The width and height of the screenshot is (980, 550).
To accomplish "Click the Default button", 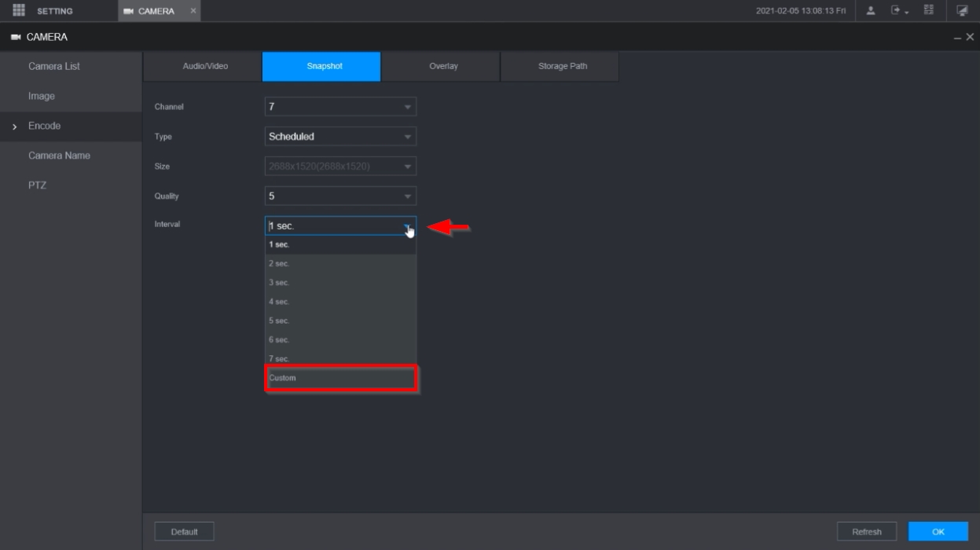I will coord(184,532).
